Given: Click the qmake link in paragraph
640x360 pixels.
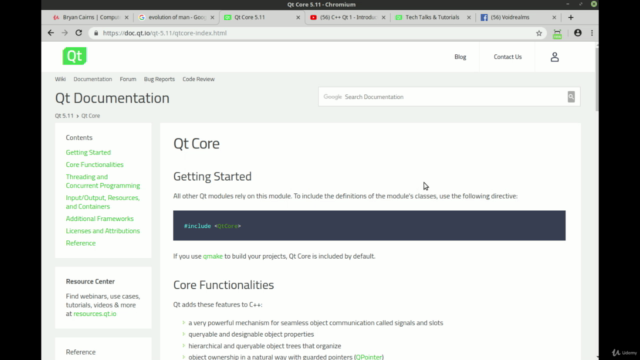Looking at the screenshot, I should [x=213, y=256].
